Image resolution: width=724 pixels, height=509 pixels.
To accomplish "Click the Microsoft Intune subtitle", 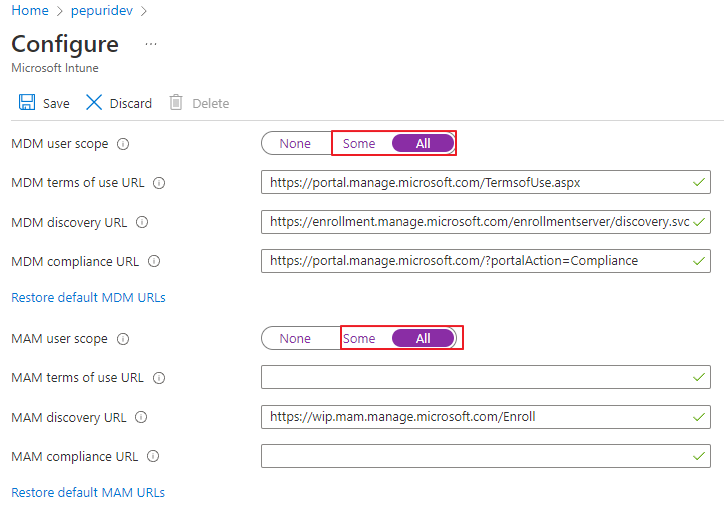I will pos(55,68).
